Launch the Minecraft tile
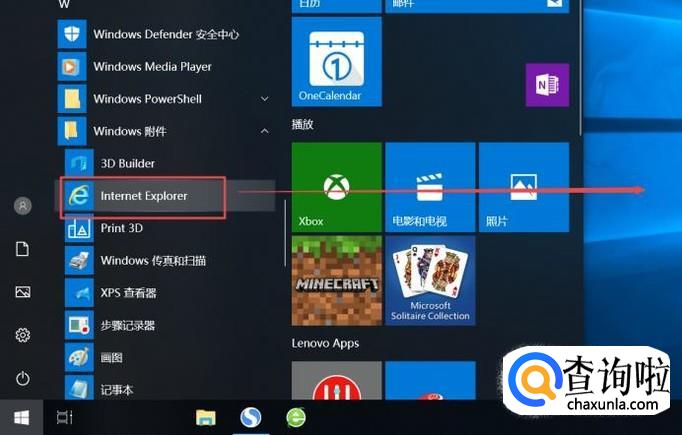The image size is (682, 435). [x=337, y=281]
